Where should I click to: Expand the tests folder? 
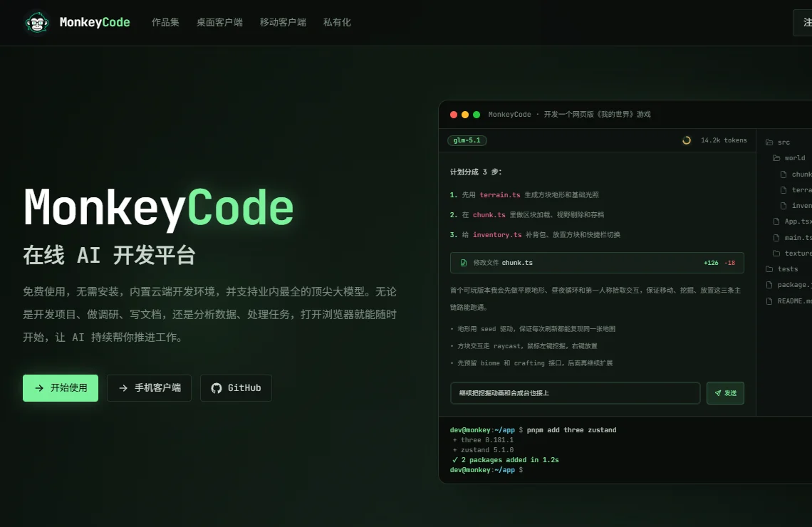click(x=782, y=269)
